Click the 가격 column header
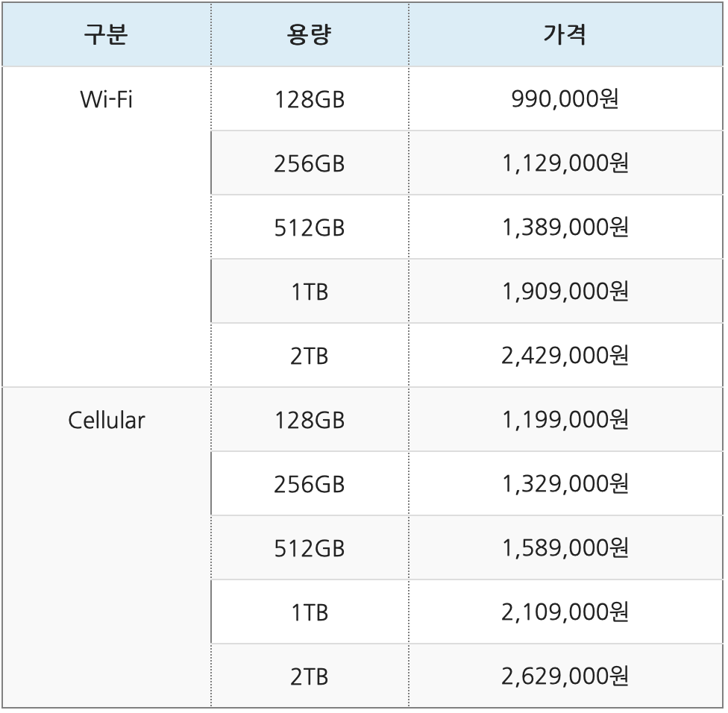The width and height of the screenshot is (728, 713). [565, 34]
